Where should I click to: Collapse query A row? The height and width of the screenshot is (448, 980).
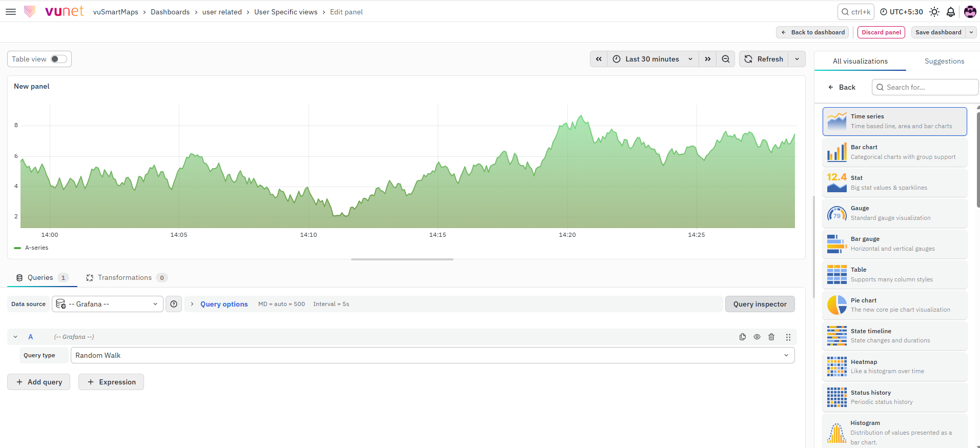pos(15,337)
